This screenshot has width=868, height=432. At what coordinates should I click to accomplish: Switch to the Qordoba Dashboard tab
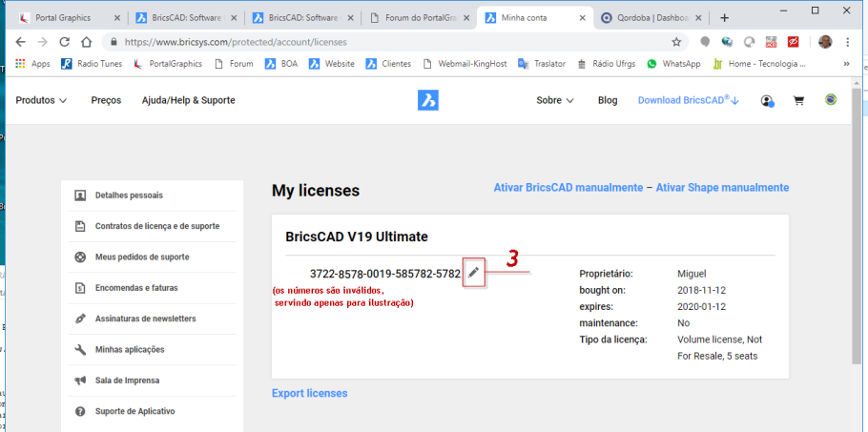(651, 18)
